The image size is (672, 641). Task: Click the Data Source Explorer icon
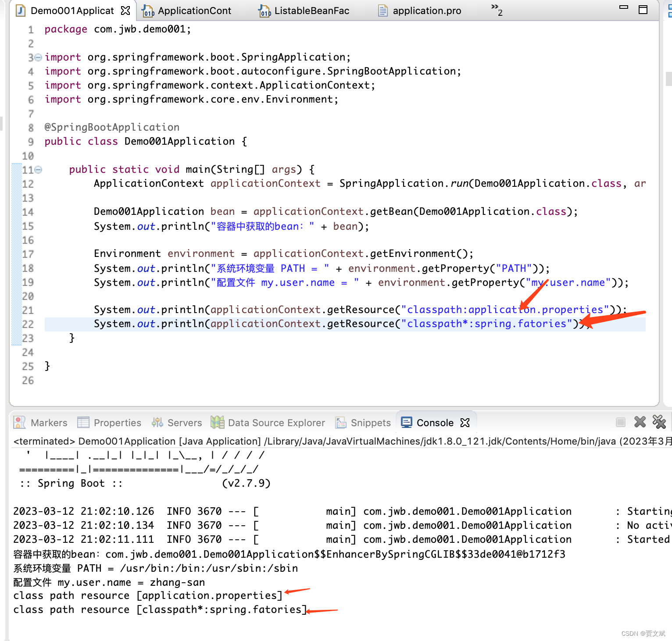click(217, 423)
